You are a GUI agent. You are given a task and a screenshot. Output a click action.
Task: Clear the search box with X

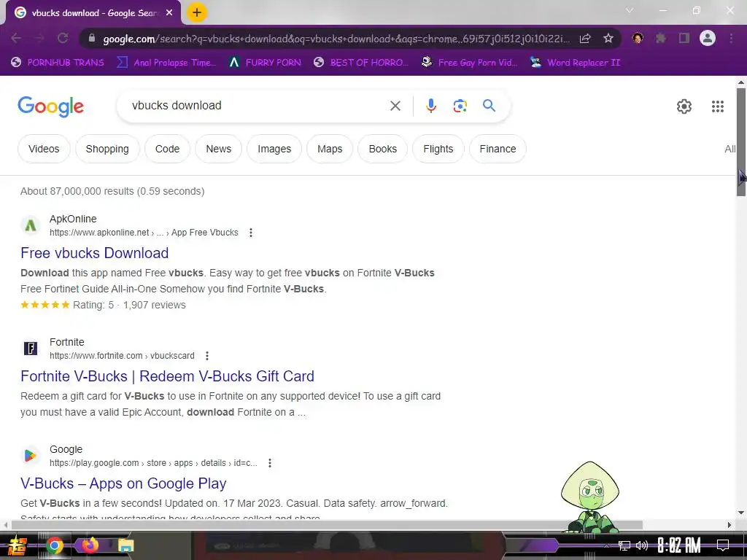tap(395, 106)
